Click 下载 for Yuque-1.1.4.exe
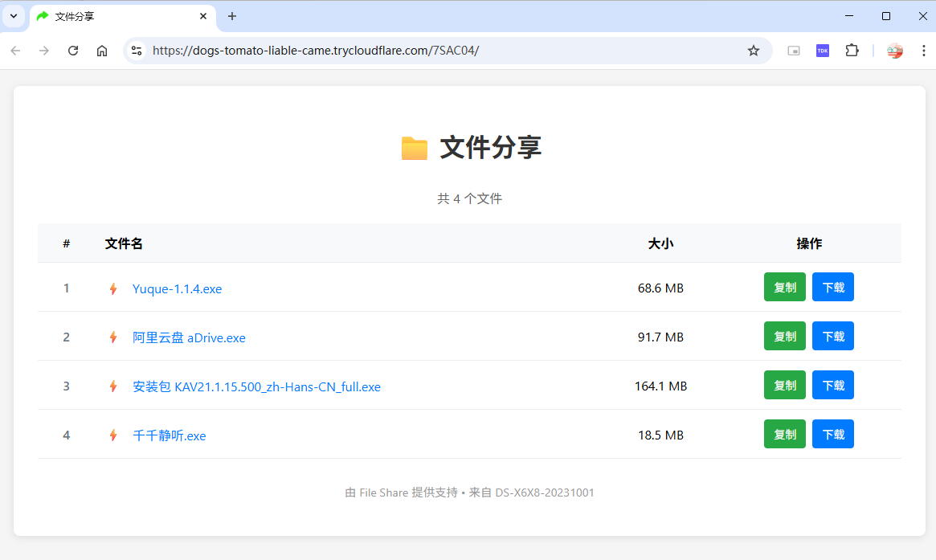This screenshot has height=560, width=936. (x=832, y=288)
